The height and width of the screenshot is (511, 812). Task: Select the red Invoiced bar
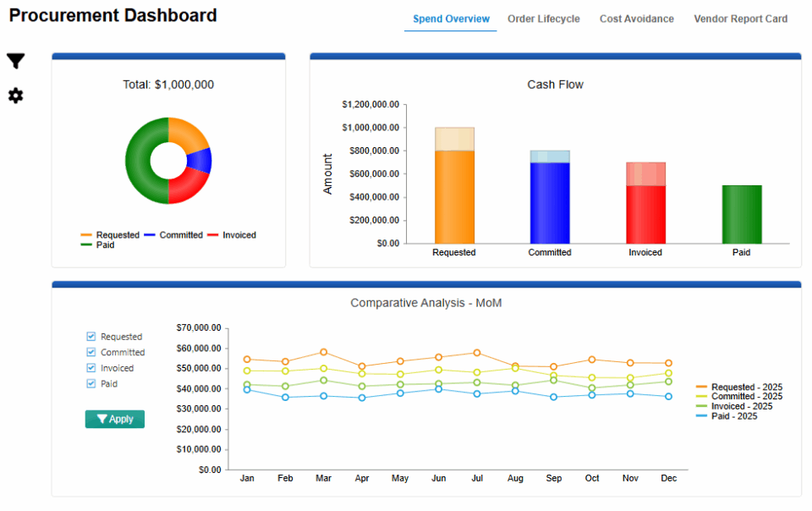click(645, 212)
